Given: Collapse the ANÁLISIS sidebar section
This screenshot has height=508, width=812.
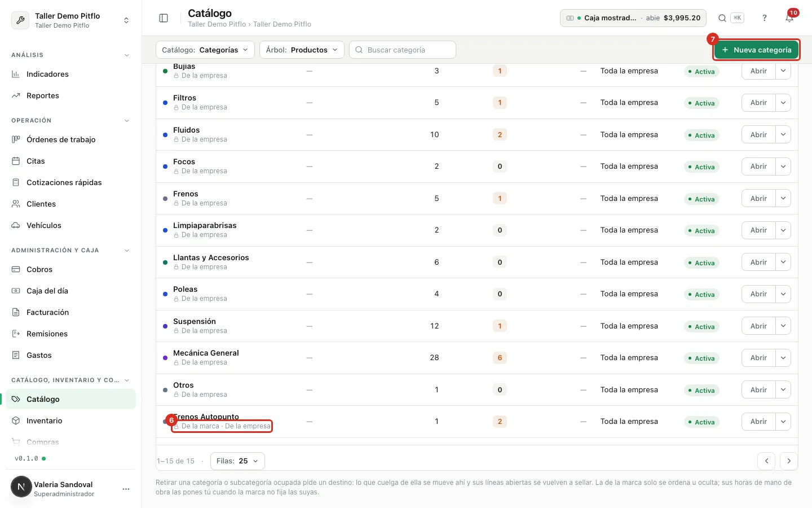Looking at the screenshot, I should 127,55.
